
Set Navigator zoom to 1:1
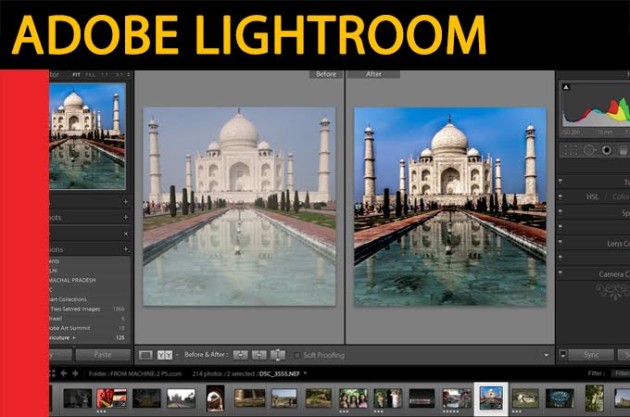tap(105, 75)
